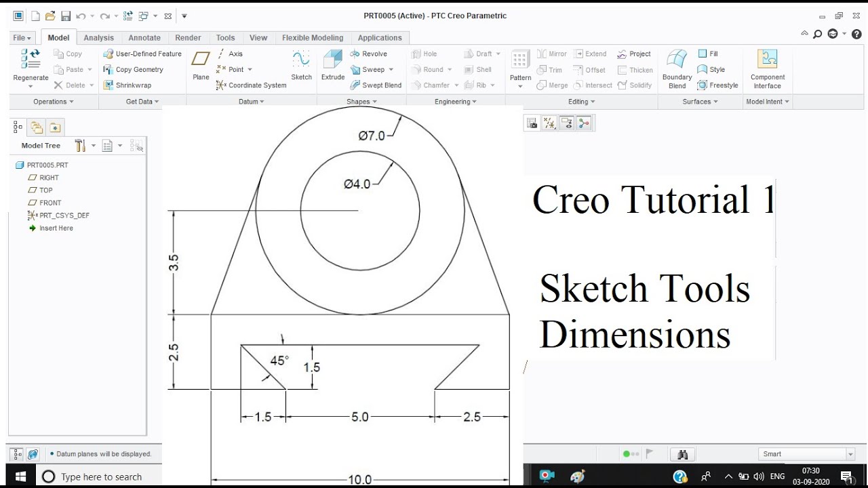868x488 pixels.
Task: Undo the last action
Action: tap(81, 16)
